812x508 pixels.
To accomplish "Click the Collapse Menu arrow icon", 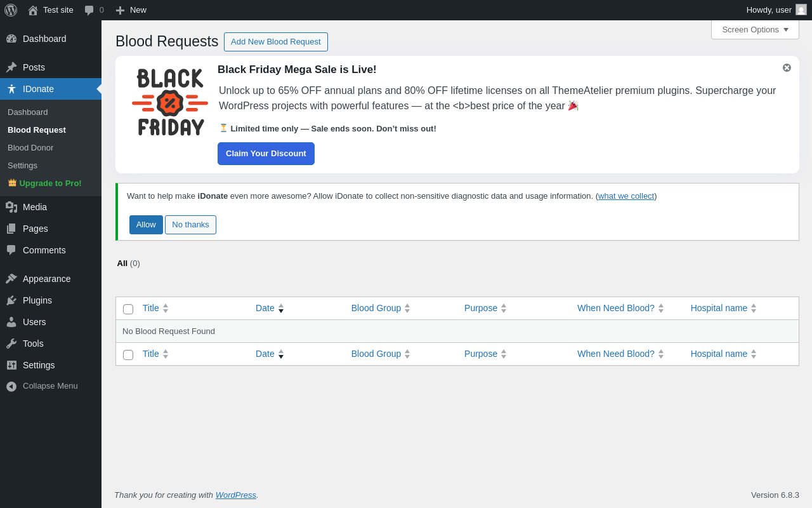I will click(11, 386).
